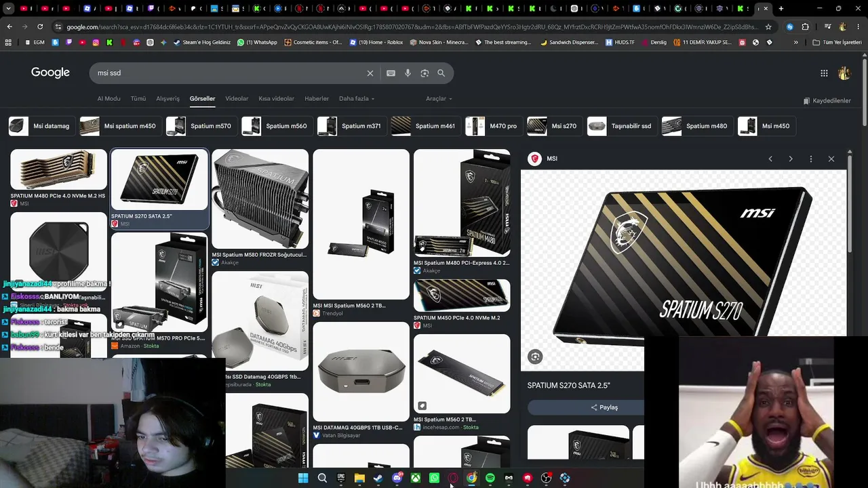Screen dimensions: 868x488
Task: Open the "Tüm Yer İşaretleri" bookmarks folder
Action: click(837, 42)
